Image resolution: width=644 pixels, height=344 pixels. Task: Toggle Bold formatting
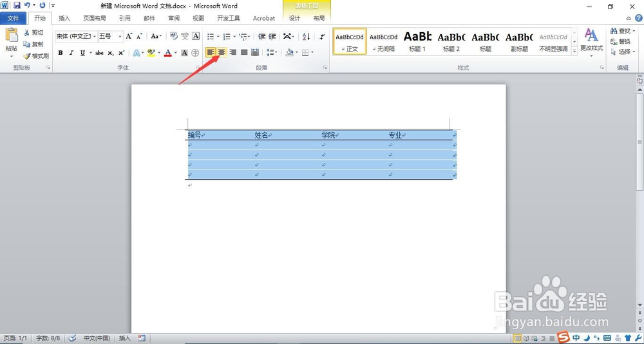coord(61,53)
